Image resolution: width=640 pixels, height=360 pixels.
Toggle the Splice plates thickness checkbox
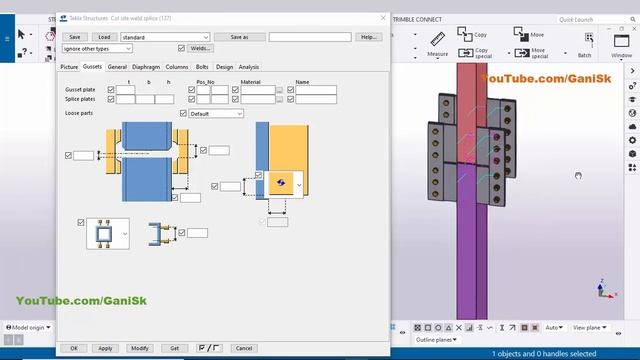[x=111, y=99]
